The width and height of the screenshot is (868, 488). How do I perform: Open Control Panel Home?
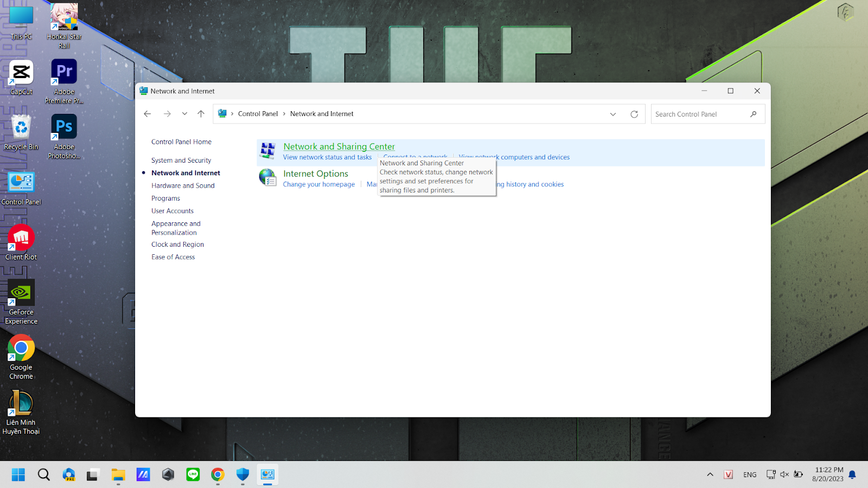coord(181,142)
